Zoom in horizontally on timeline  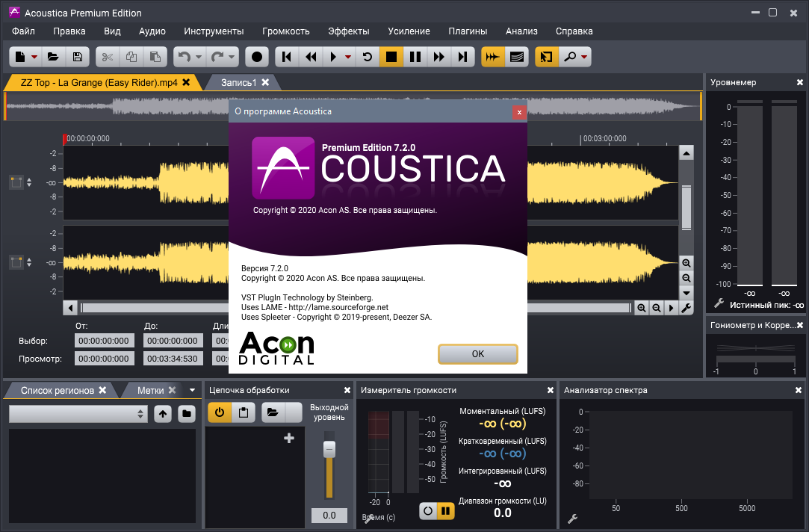pos(642,308)
